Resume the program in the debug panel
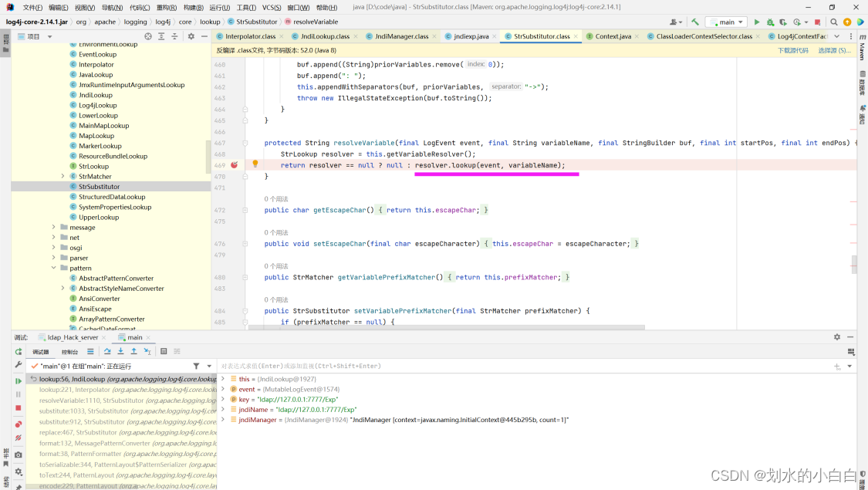 [19, 381]
